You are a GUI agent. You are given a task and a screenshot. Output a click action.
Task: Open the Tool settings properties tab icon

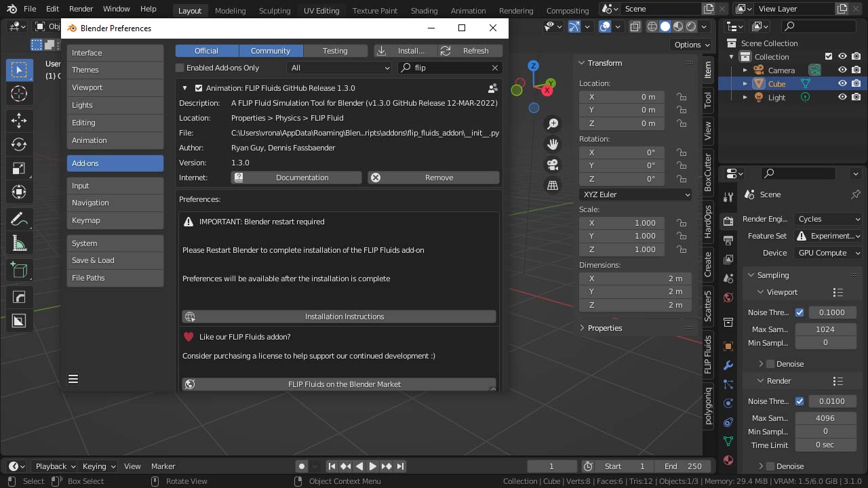[728, 197]
